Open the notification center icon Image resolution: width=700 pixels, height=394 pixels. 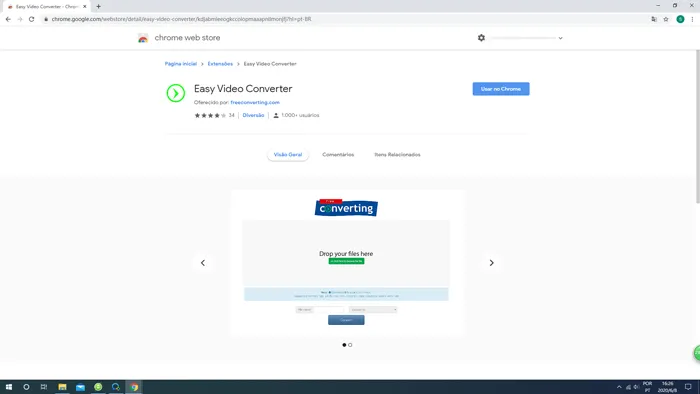[688, 387]
